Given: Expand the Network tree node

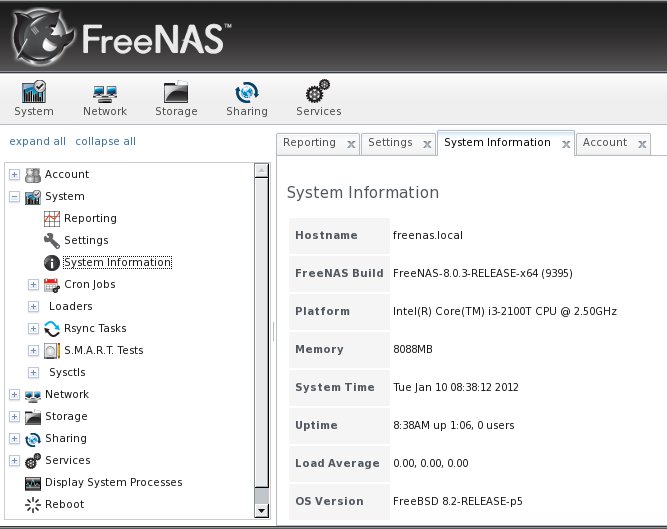Looking at the screenshot, I should click(14, 395).
